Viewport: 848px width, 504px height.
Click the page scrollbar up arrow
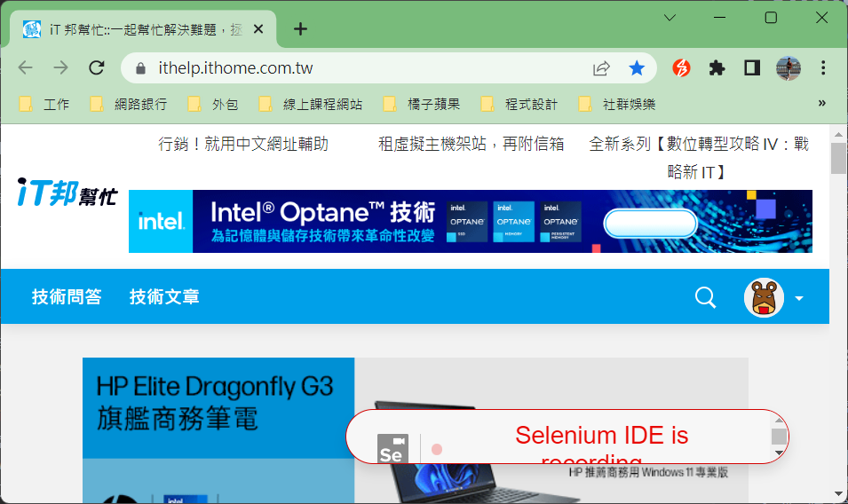click(838, 134)
